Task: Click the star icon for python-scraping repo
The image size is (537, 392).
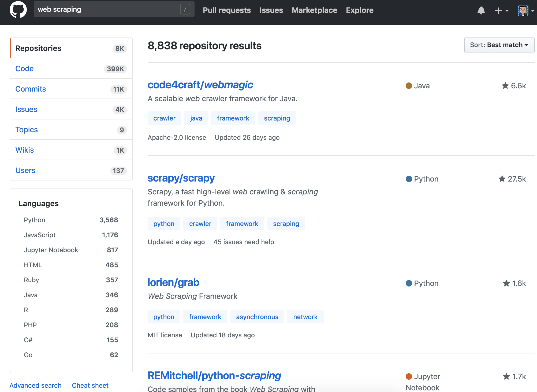Action: pos(506,376)
